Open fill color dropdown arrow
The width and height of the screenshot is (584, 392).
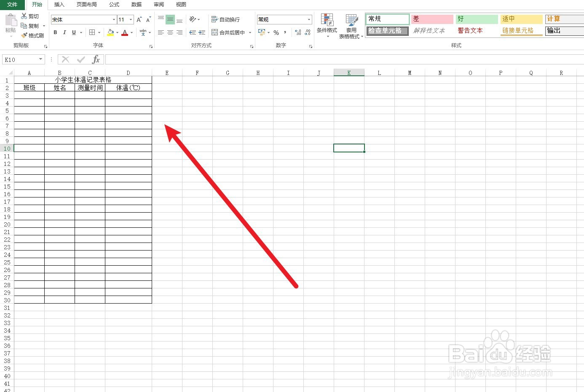[x=117, y=32]
